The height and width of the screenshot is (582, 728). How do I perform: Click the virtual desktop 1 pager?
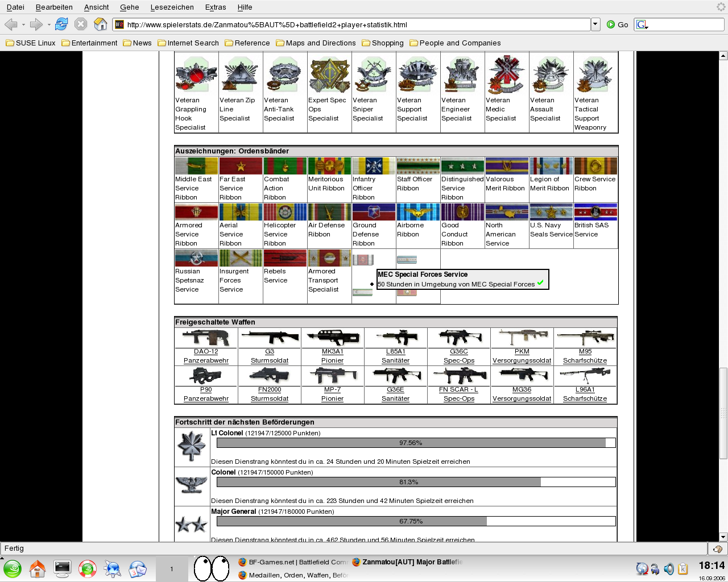tap(172, 569)
